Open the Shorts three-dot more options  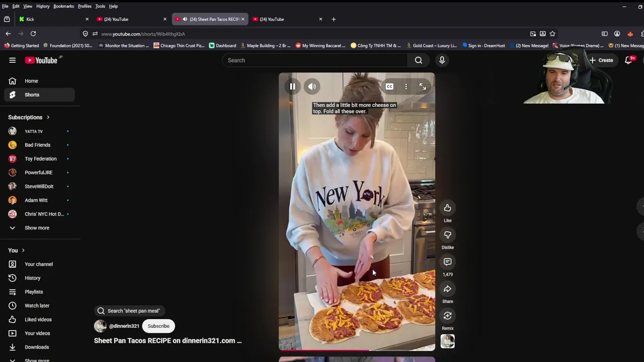pyautogui.click(x=406, y=86)
